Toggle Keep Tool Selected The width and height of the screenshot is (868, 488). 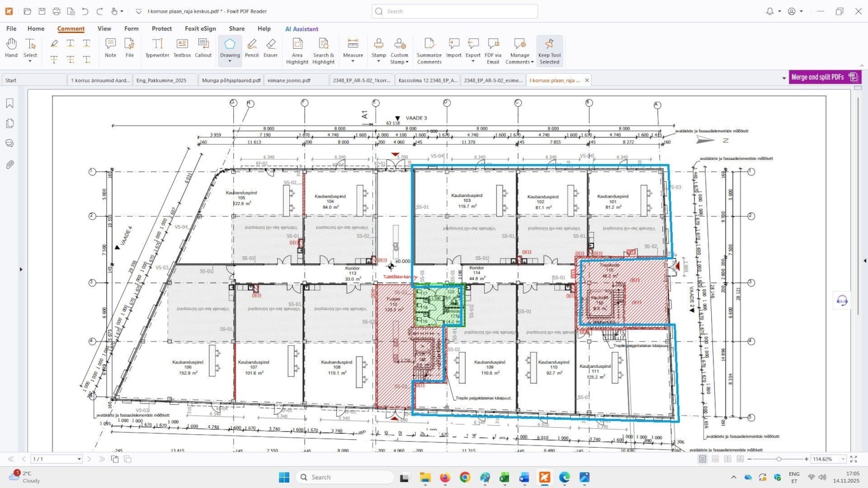pyautogui.click(x=549, y=50)
